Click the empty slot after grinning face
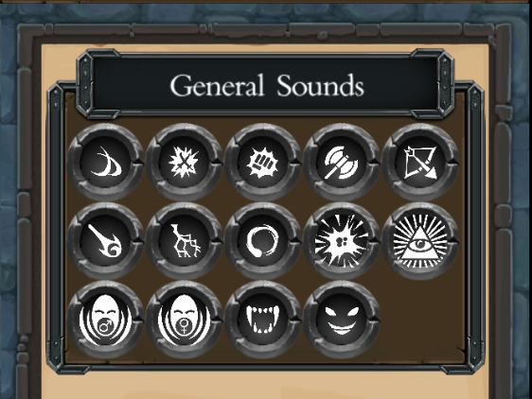This screenshot has width=532, height=399. (420, 320)
